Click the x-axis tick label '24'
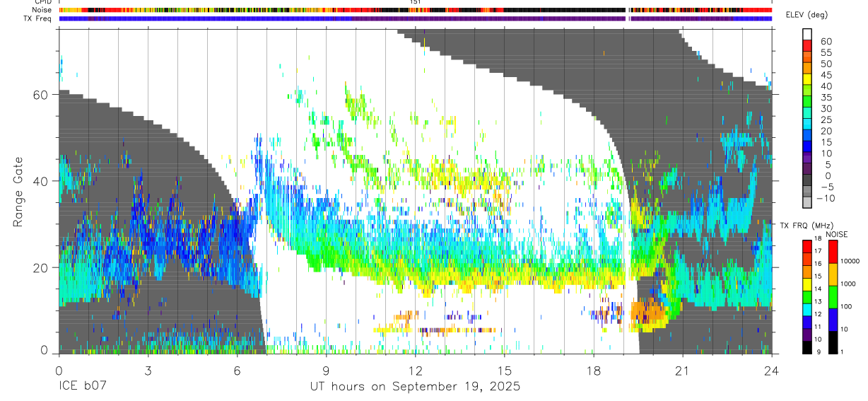This screenshot has height=401, width=868. coord(771,370)
